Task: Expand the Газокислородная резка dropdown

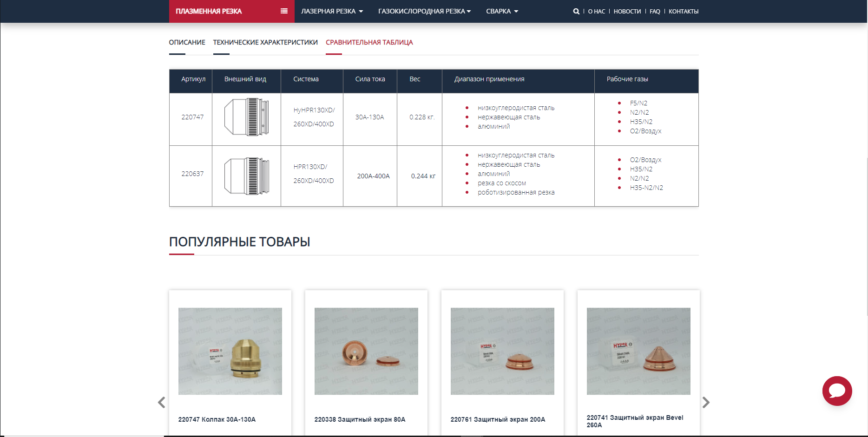Action: [x=424, y=11]
